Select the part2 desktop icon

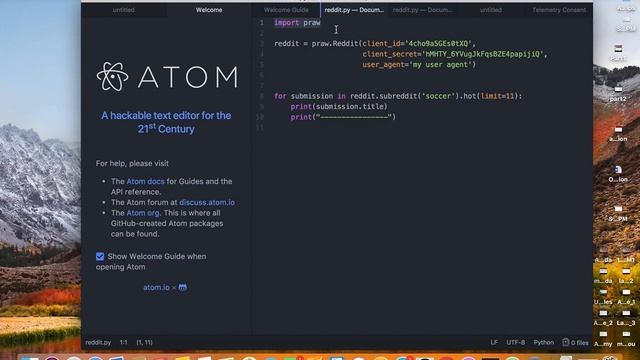coord(618,93)
